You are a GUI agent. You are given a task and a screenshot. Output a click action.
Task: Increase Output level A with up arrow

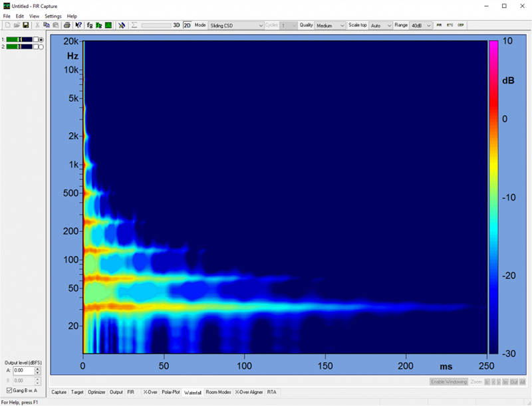pos(38,369)
